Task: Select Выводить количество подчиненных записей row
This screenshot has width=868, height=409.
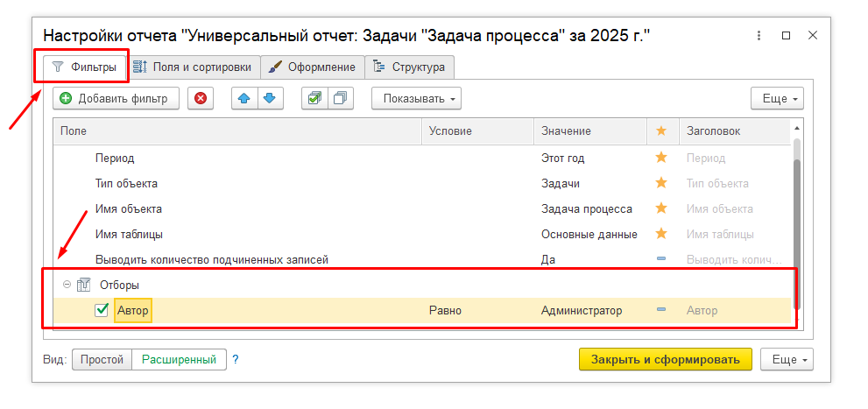Action: (x=422, y=259)
